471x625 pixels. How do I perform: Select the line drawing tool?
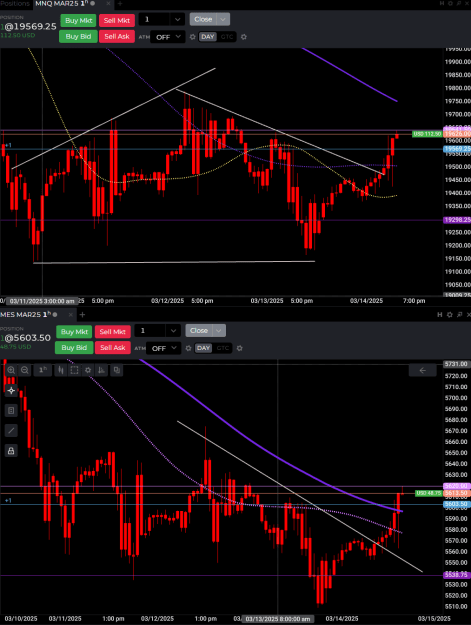tap(11, 430)
